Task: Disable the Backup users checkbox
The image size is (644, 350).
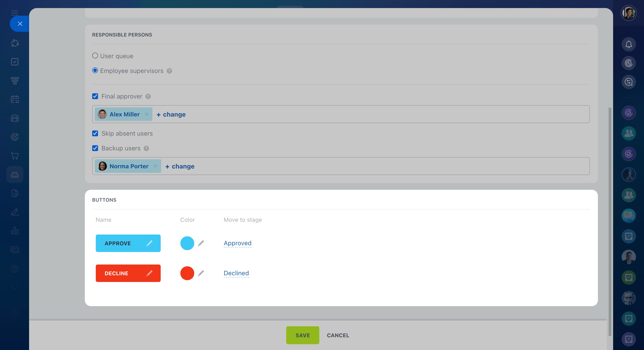Action: click(95, 148)
